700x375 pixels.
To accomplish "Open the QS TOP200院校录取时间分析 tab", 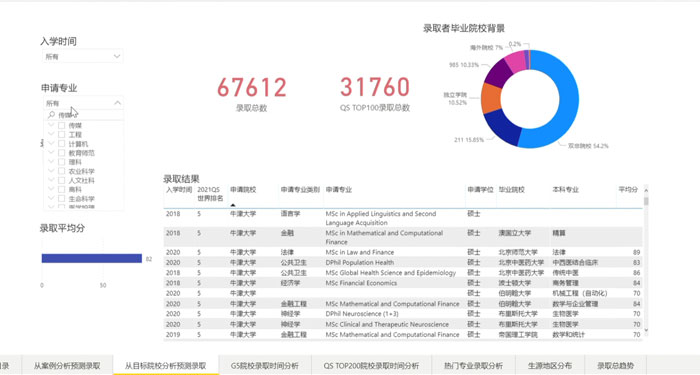I will pos(371,366).
